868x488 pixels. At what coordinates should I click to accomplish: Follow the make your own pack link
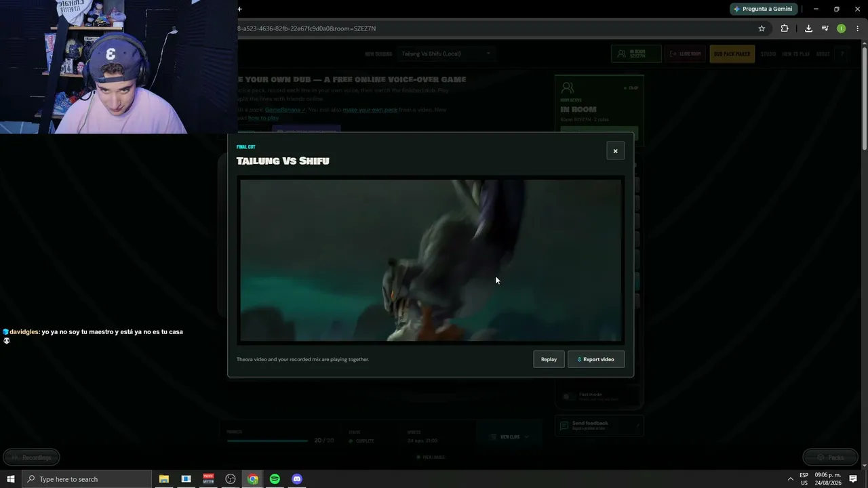pos(370,110)
